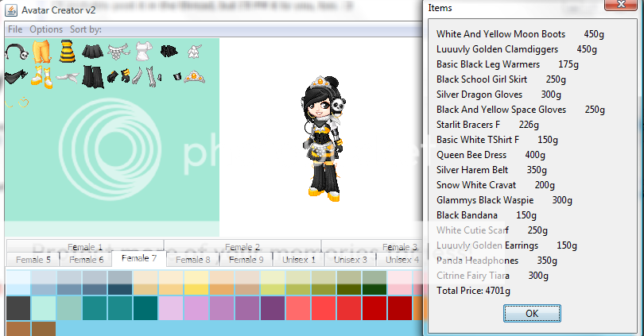Select the Panda Headphones item
The height and width of the screenshot is (336, 644).
[x=15, y=53]
